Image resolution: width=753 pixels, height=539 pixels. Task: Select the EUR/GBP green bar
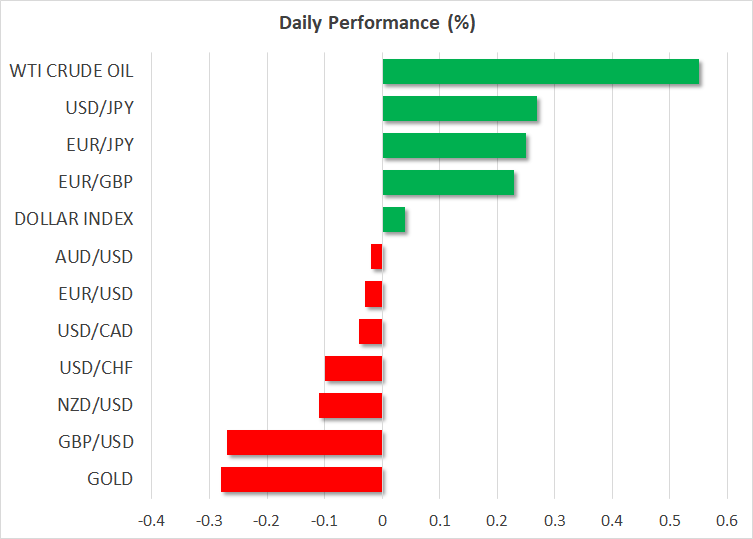tap(448, 183)
